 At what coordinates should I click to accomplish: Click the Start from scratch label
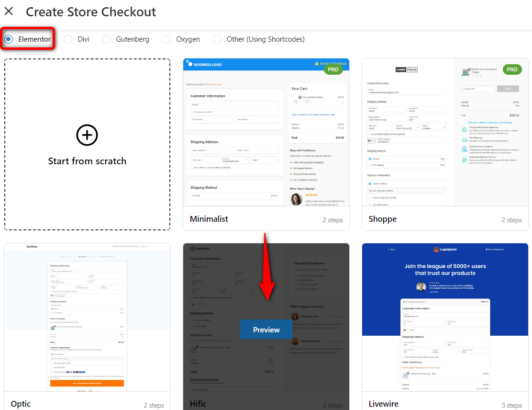[x=87, y=161]
